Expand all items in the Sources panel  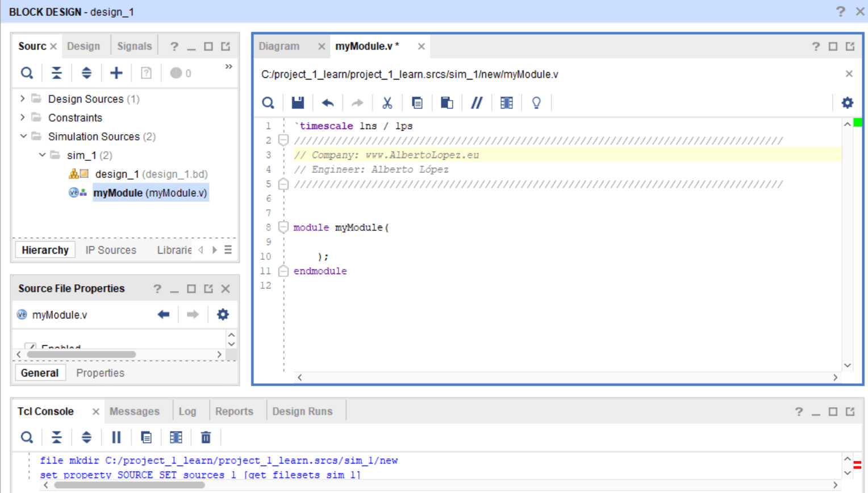point(86,73)
